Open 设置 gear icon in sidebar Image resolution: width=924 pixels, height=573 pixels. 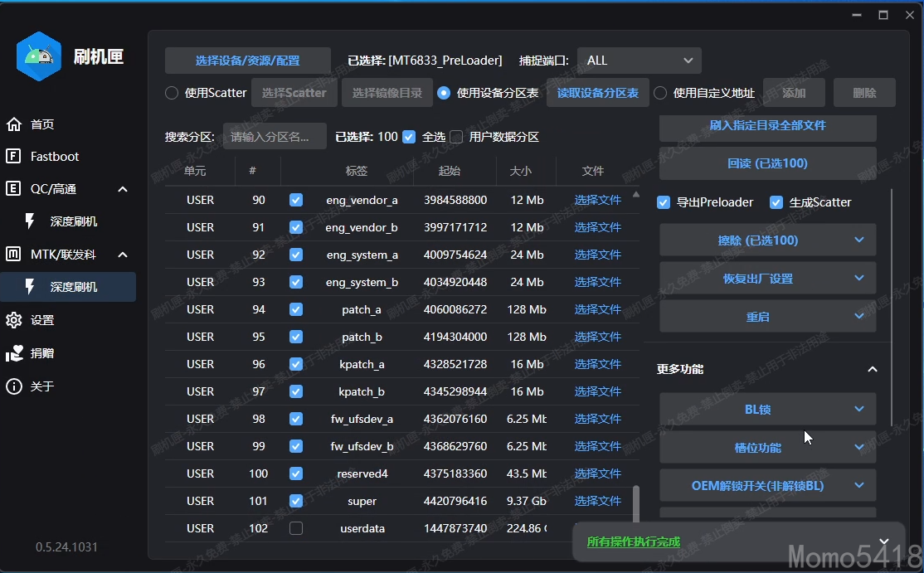[14, 320]
